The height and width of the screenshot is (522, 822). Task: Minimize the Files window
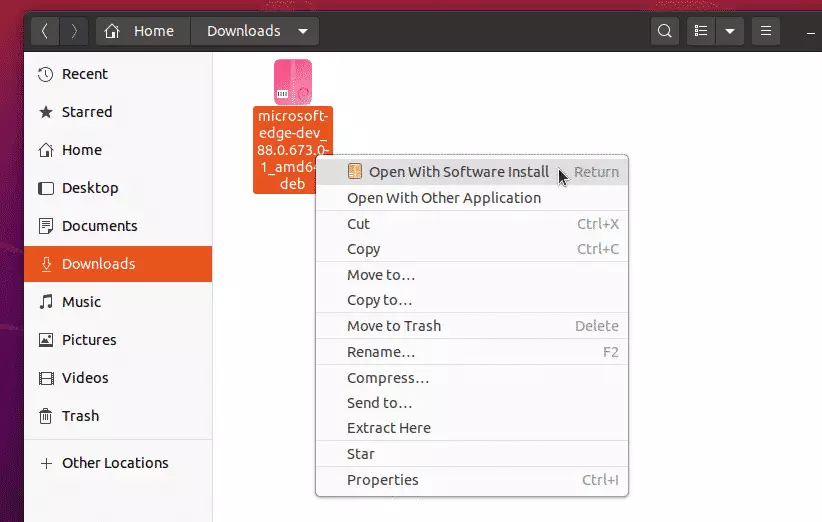pyautogui.click(x=810, y=32)
